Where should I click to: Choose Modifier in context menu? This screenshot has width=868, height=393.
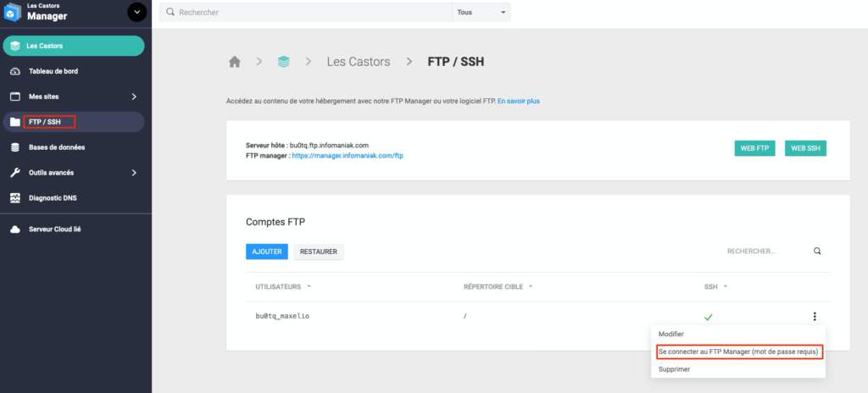point(671,334)
